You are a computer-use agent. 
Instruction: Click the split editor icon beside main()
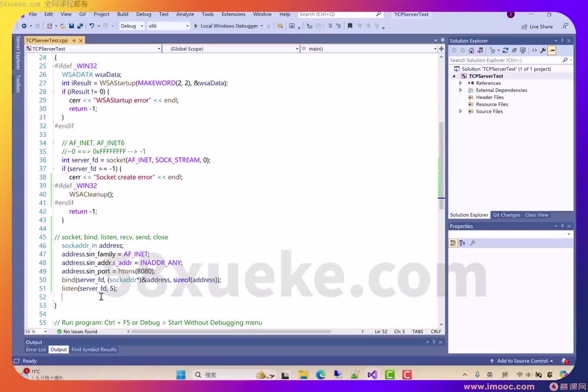pos(442,49)
